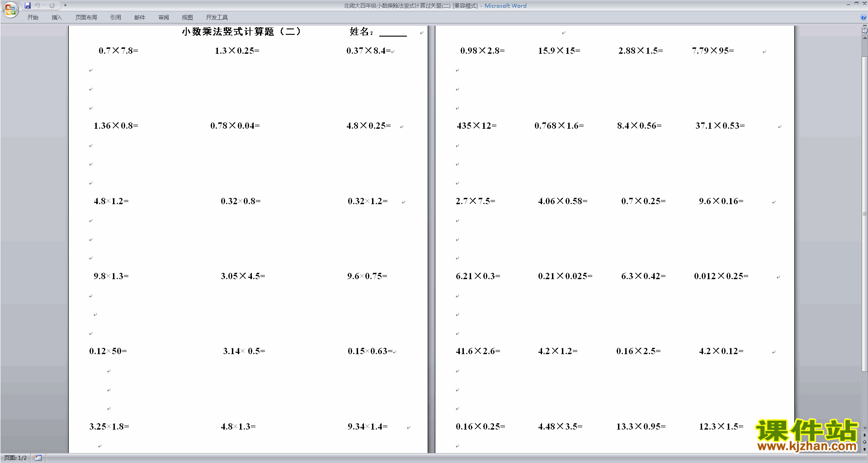The height and width of the screenshot is (463, 868).
Task: Click the problem 0.21×0.025=
Action: tap(565, 276)
